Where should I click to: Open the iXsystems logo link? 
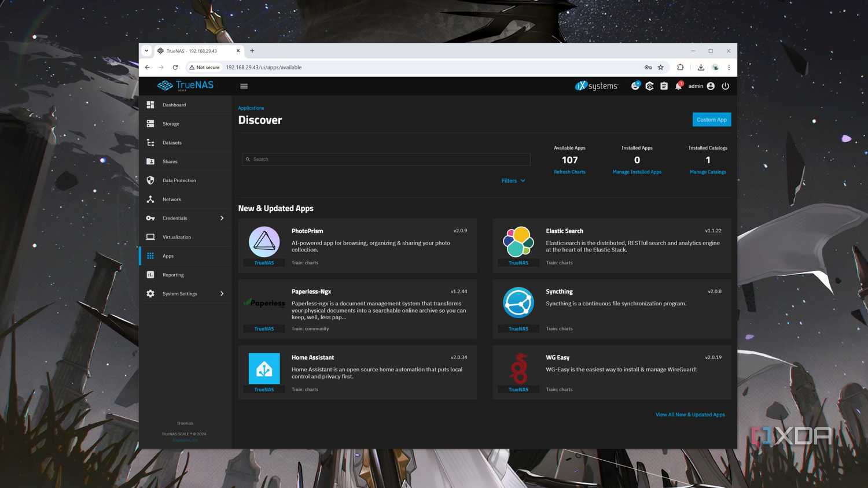(596, 86)
